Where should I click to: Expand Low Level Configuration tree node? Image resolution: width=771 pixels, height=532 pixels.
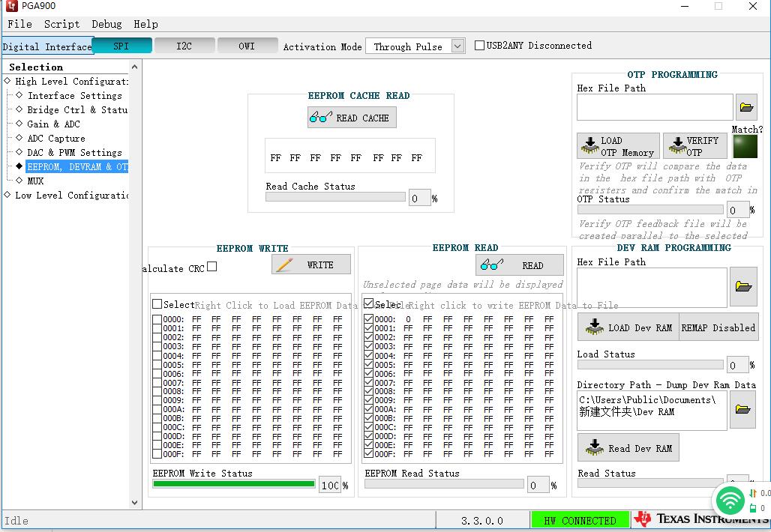7,195
